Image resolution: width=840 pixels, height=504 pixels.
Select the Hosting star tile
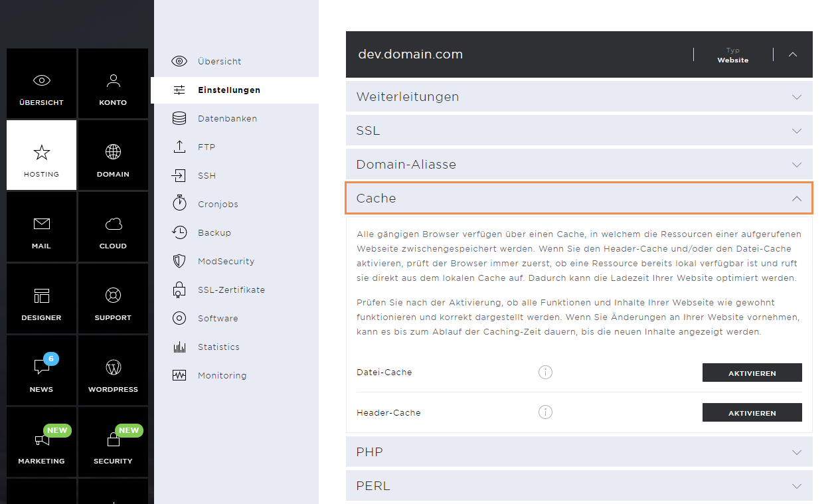click(42, 155)
